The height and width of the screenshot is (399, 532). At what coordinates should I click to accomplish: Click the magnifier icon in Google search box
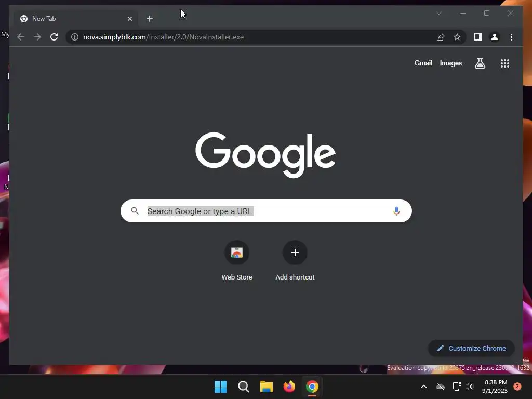pyautogui.click(x=135, y=211)
